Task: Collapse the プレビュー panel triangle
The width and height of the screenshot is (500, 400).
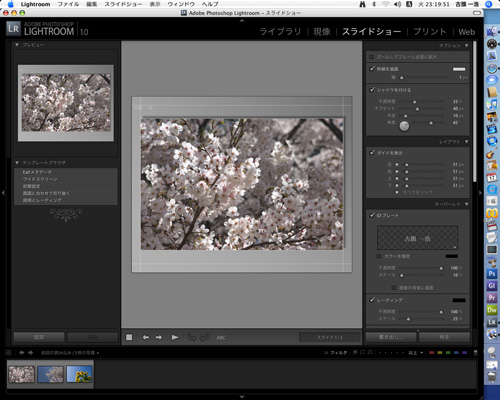Action: (17, 45)
